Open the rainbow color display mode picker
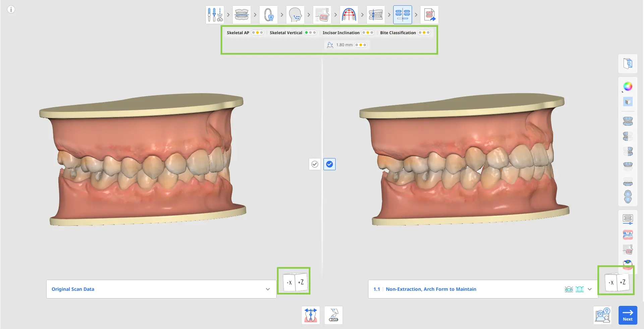This screenshot has width=644, height=329. [628, 86]
